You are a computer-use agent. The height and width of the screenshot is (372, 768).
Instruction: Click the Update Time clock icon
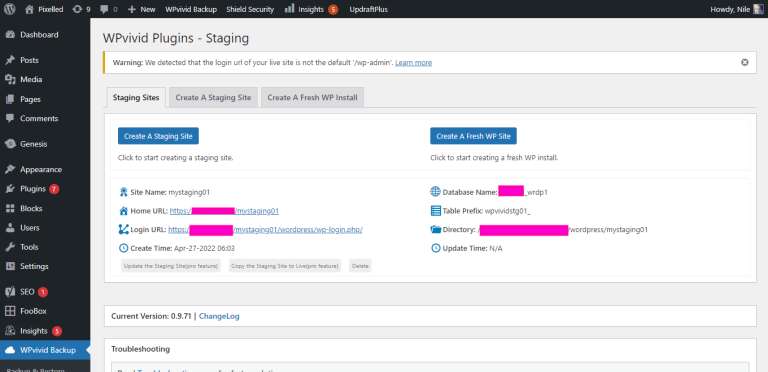[435, 248]
